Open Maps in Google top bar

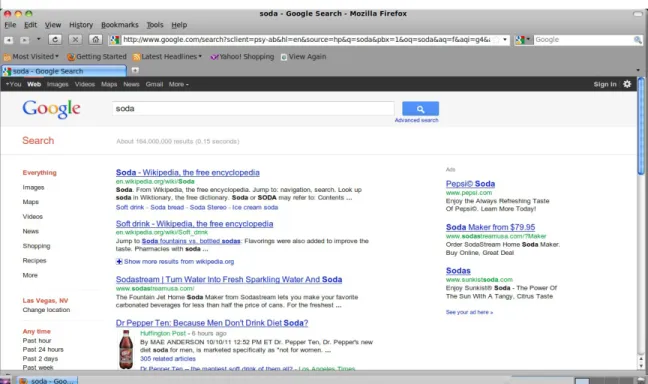point(109,84)
